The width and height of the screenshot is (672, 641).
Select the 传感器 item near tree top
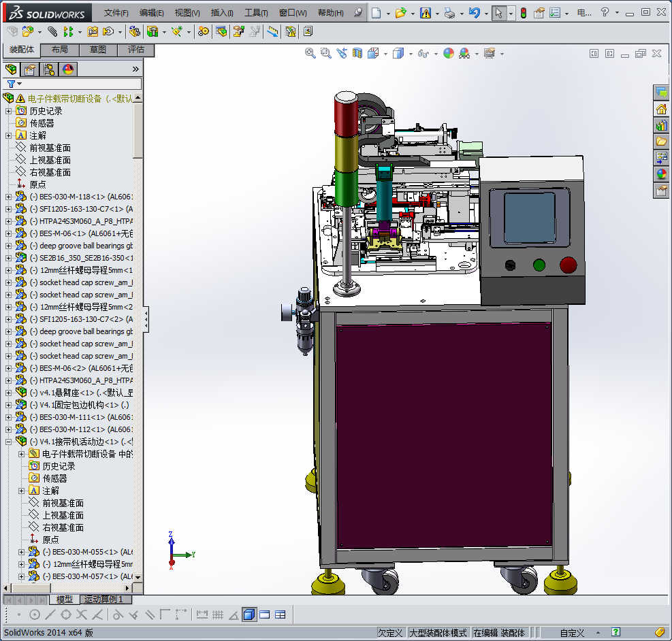42,124
